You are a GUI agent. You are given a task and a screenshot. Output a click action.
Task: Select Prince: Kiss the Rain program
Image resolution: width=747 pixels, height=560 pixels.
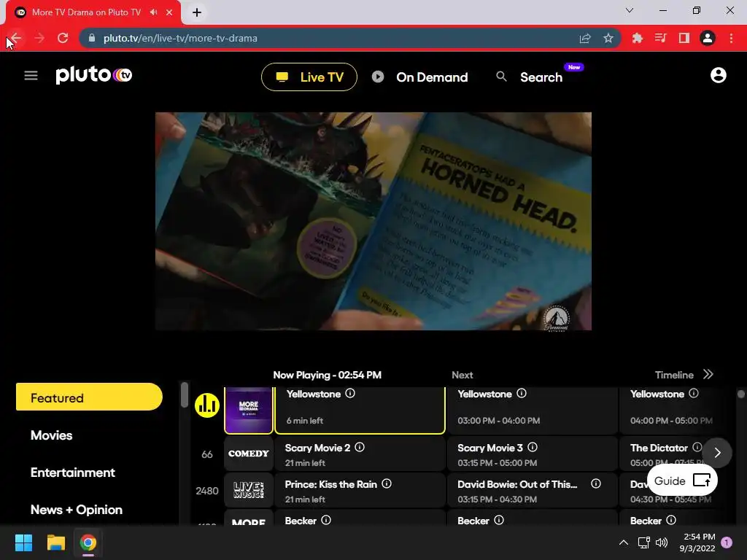coord(360,490)
